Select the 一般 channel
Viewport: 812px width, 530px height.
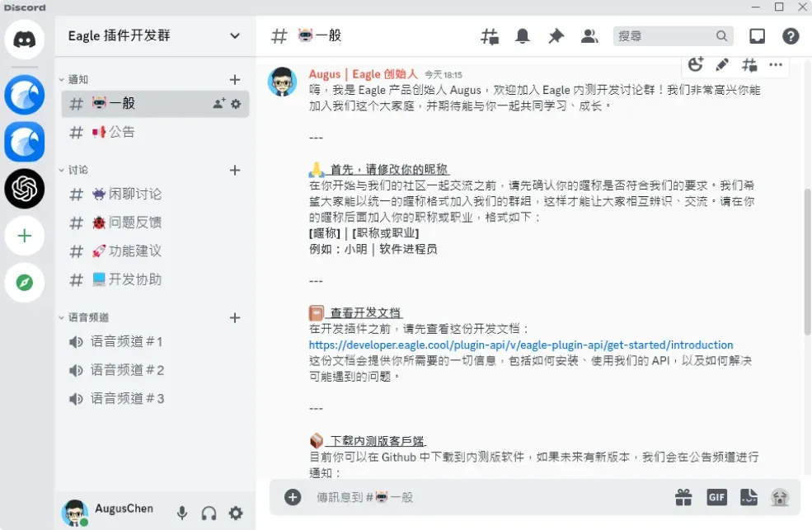(x=155, y=104)
